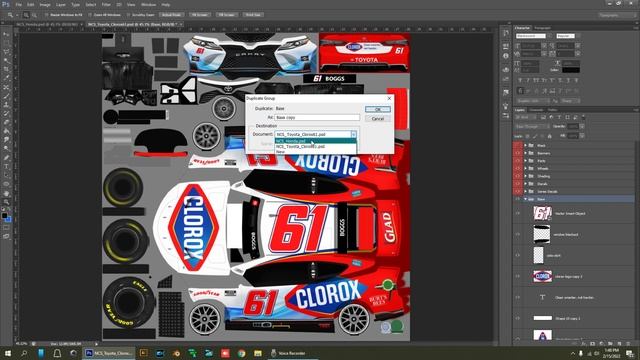Screen dimensions: 640x360
Task: Hide the Wheels group layer
Action: click(x=518, y=169)
